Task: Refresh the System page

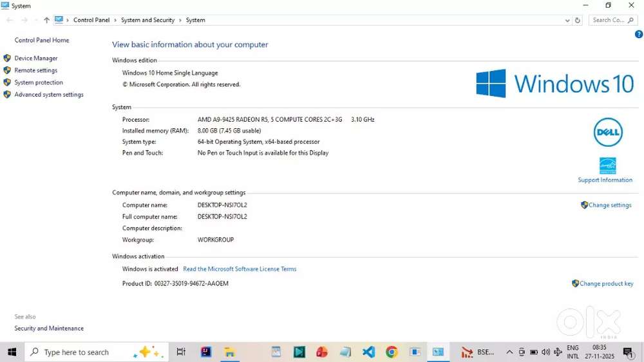Action: tap(578, 20)
